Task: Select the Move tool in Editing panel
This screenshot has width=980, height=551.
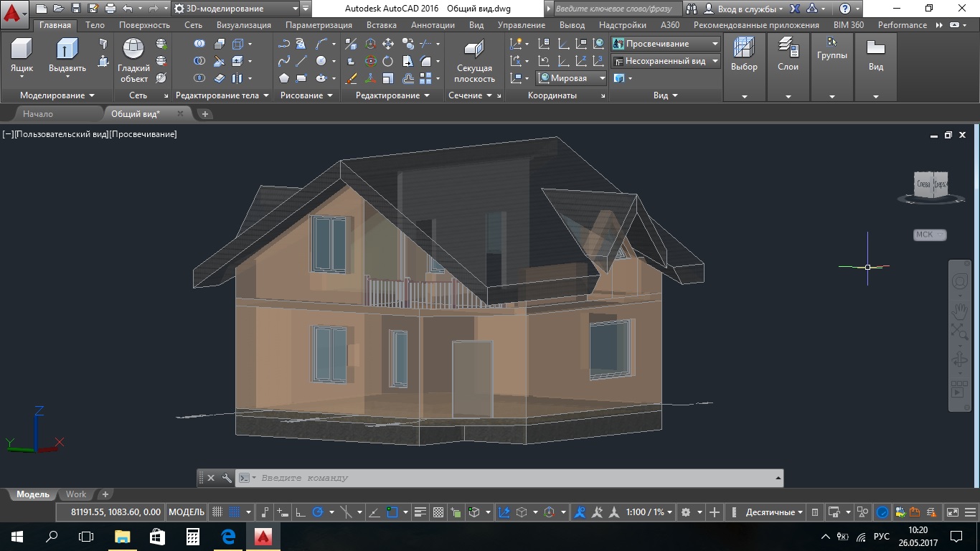Action: pyautogui.click(x=388, y=44)
